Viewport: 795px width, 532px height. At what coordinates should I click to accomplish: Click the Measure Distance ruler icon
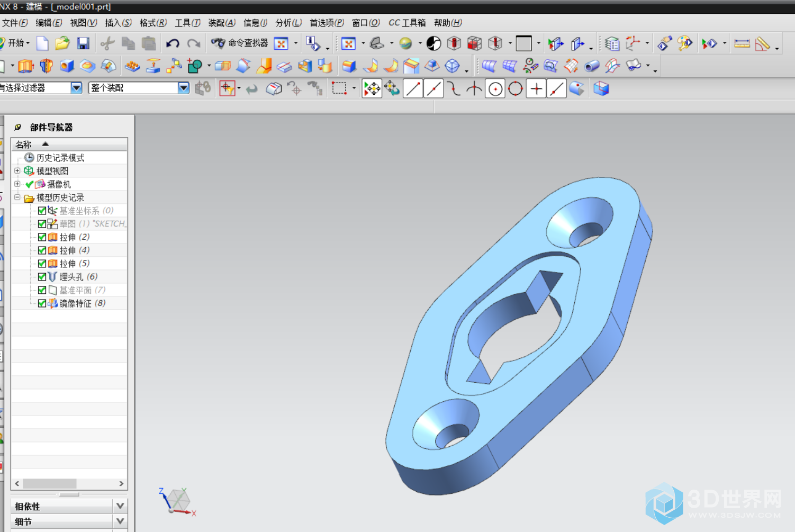coord(742,43)
